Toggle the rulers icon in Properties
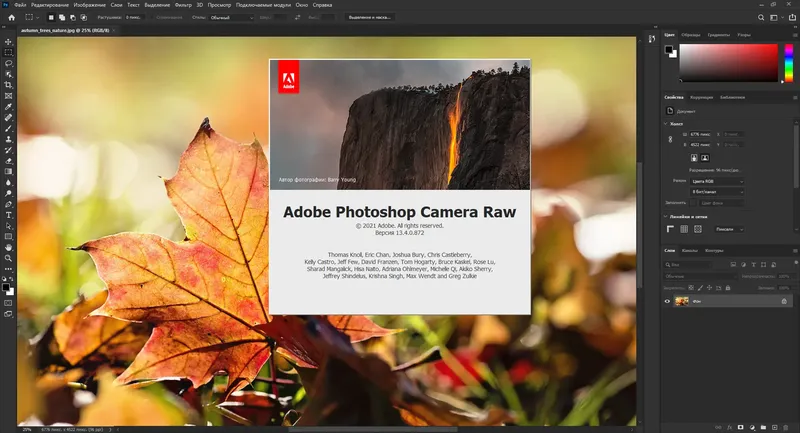Screen dimensions: 800x433 670,229
